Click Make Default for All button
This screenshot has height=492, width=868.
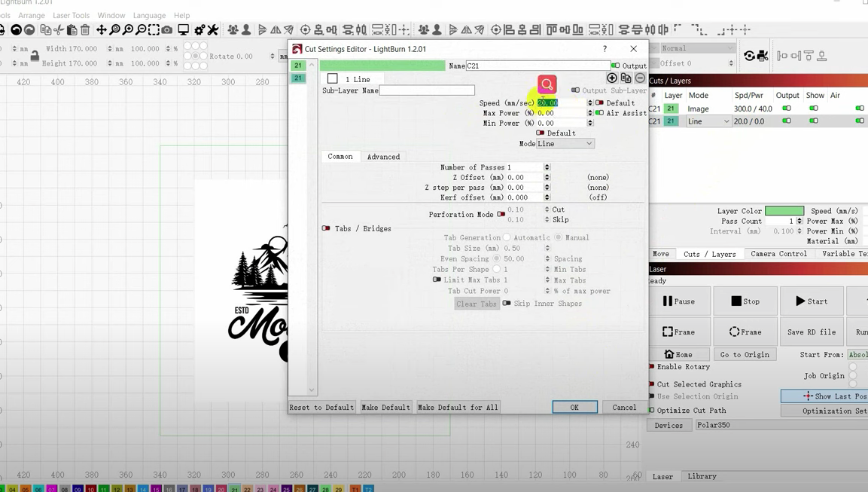click(x=458, y=407)
